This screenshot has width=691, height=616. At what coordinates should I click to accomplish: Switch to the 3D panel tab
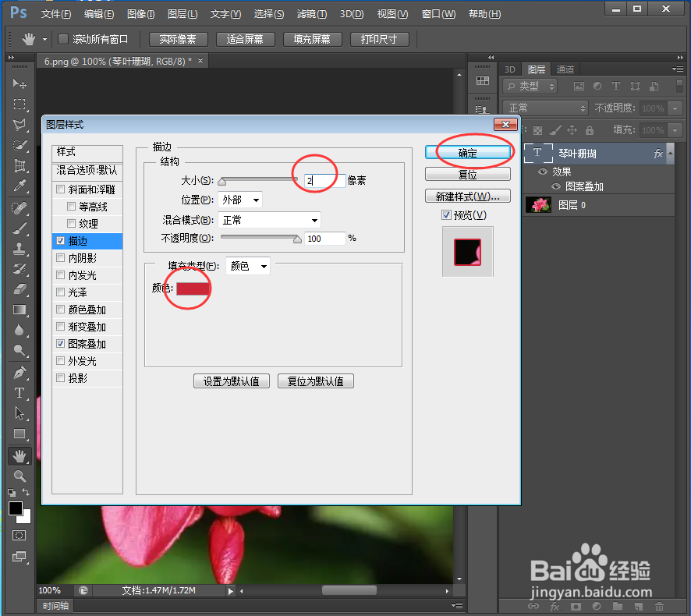click(x=510, y=69)
